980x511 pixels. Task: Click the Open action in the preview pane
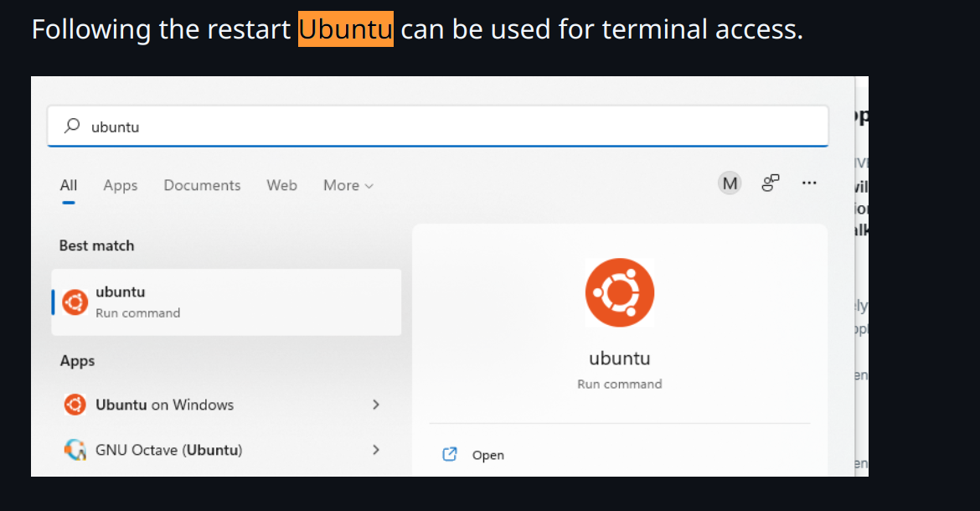click(488, 456)
